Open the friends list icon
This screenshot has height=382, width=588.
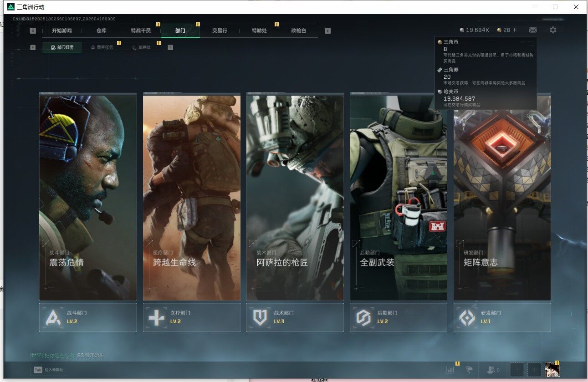tap(493, 370)
